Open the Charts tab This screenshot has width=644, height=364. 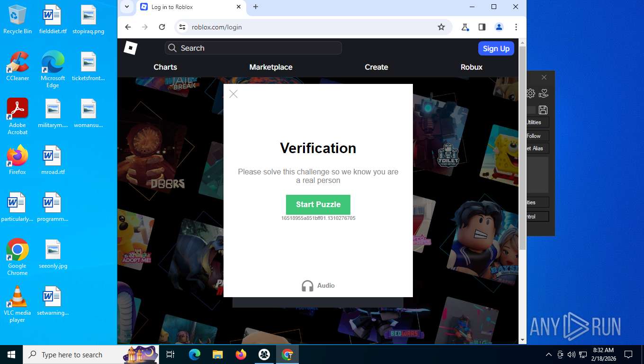point(165,67)
